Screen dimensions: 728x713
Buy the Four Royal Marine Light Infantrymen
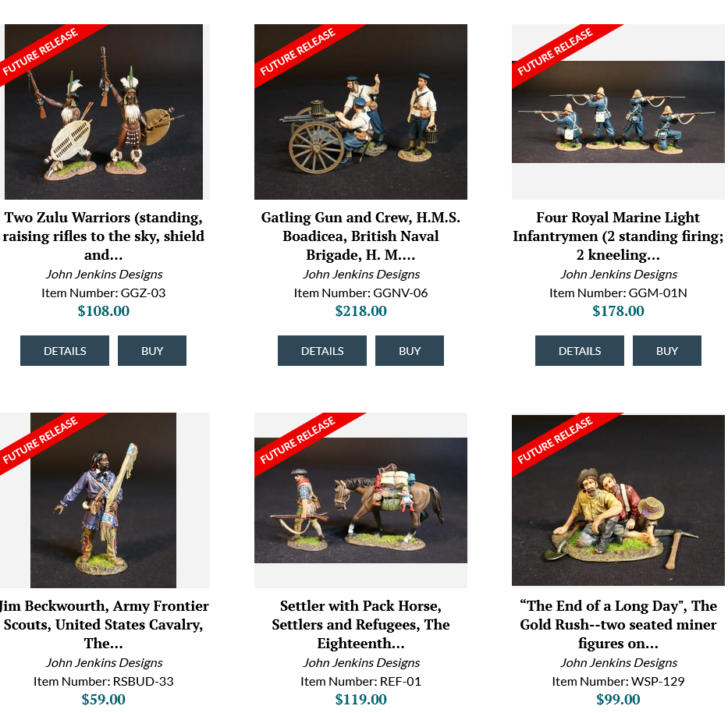666,351
